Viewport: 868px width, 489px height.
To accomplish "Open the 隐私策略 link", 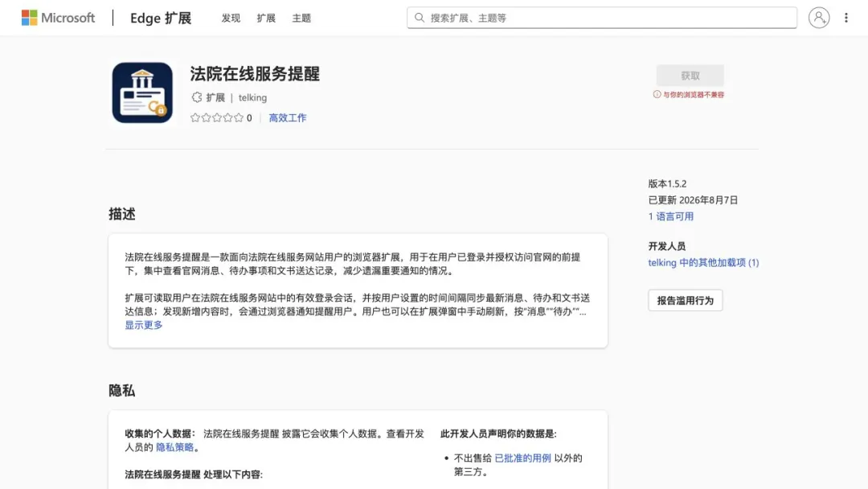I will point(174,447).
